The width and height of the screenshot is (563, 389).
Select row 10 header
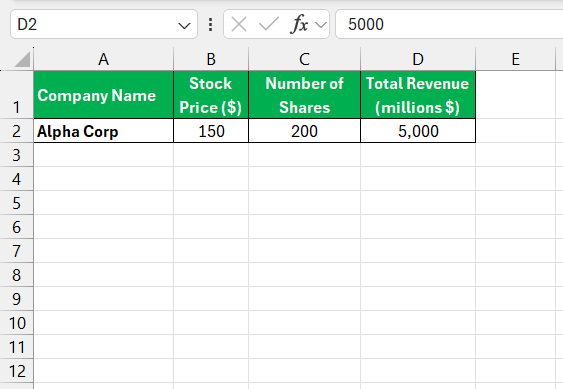click(x=17, y=323)
